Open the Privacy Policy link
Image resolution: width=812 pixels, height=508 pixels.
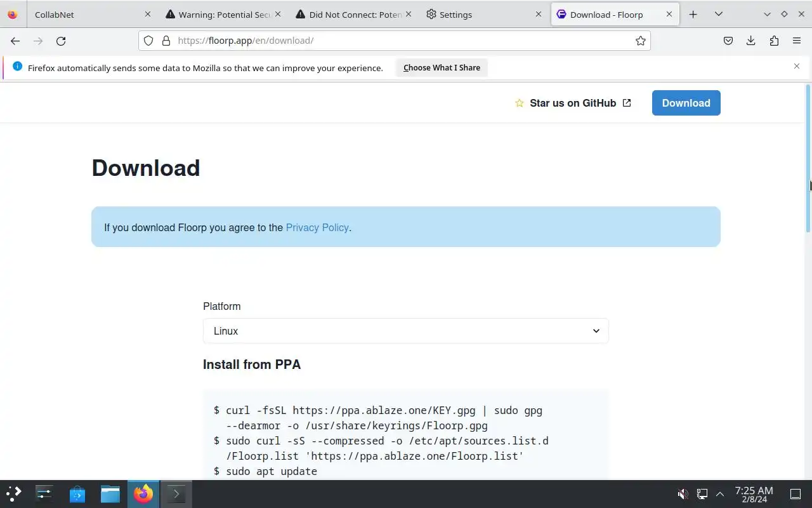pyautogui.click(x=317, y=227)
